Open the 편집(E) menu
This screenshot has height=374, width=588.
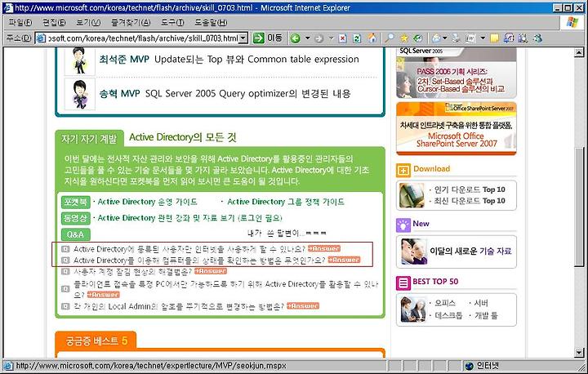pos(54,23)
